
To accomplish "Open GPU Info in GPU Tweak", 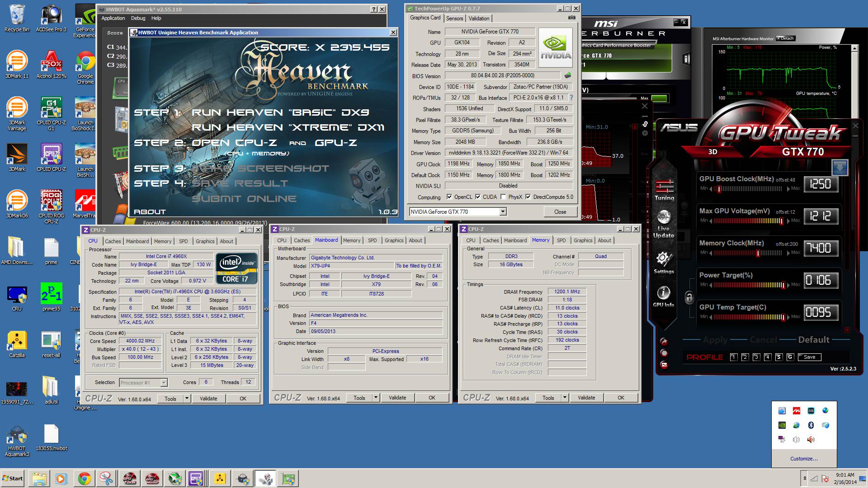I will [x=663, y=296].
